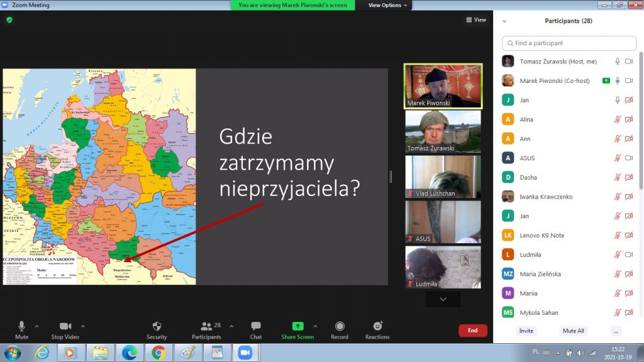
Task: Toggle Mute microphone button
Action: click(21, 326)
